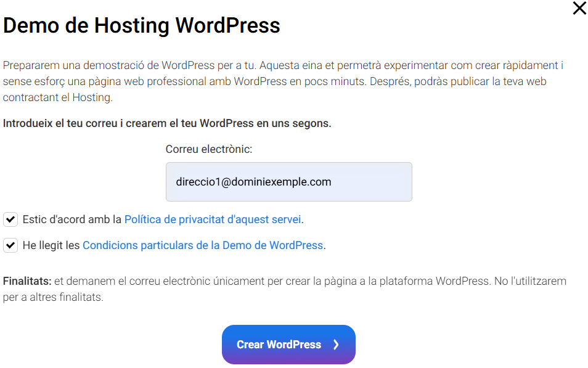The height and width of the screenshot is (368, 588).
Task: Click the 'Correu electrònic:' label
Action: tap(209, 149)
